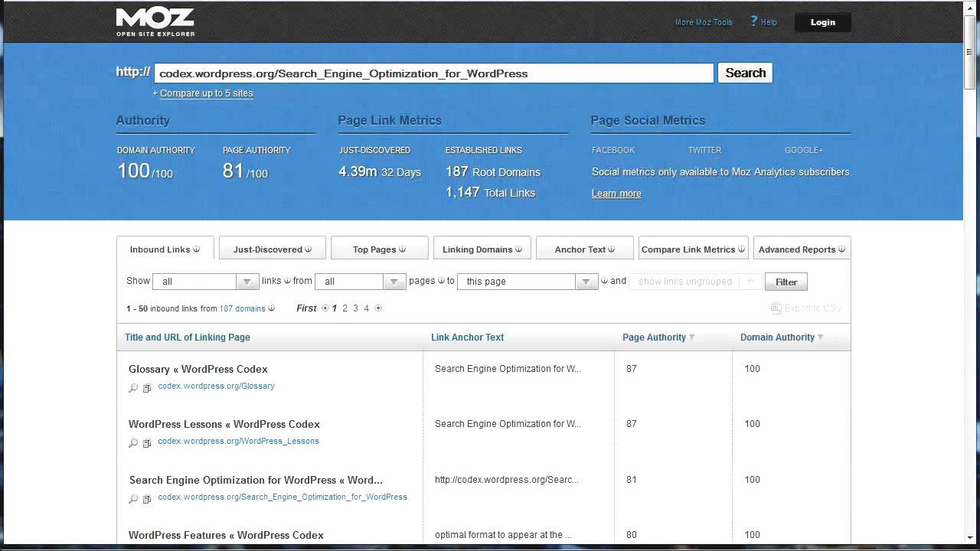Click 'Title and URL of Linking Page' header
The width and height of the screenshot is (980, 551).
tap(188, 337)
